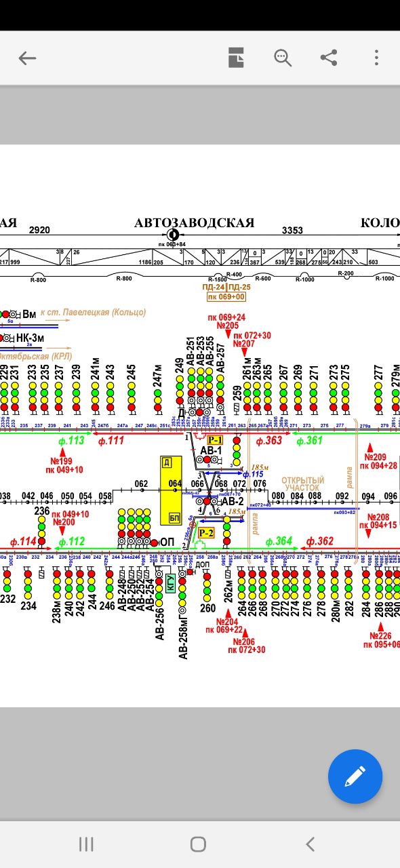The width and height of the screenshot is (400, 868).
Task: Tap the red label ф.114
Action: coord(23,541)
